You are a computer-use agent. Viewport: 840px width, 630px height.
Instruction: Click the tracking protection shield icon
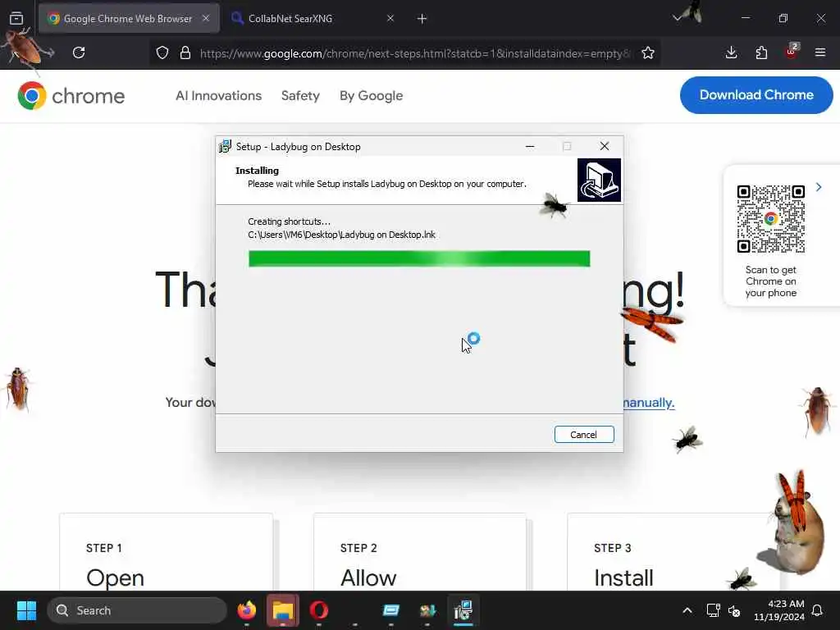click(162, 52)
